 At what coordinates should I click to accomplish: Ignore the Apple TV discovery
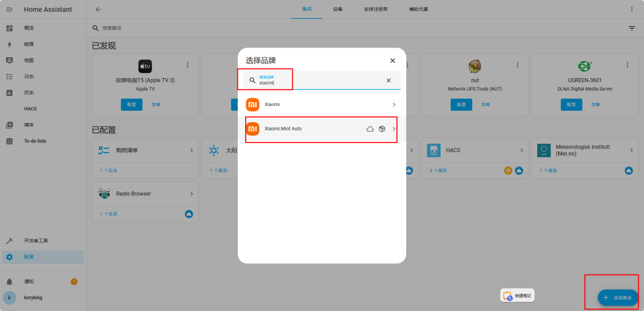click(x=156, y=105)
